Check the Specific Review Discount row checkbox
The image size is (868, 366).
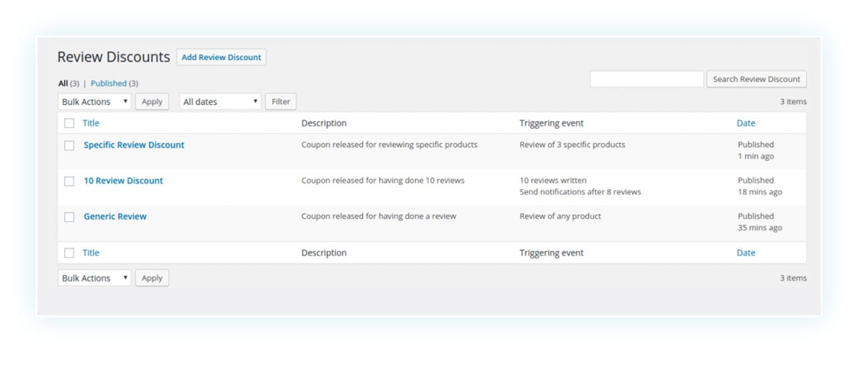[x=69, y=146]
